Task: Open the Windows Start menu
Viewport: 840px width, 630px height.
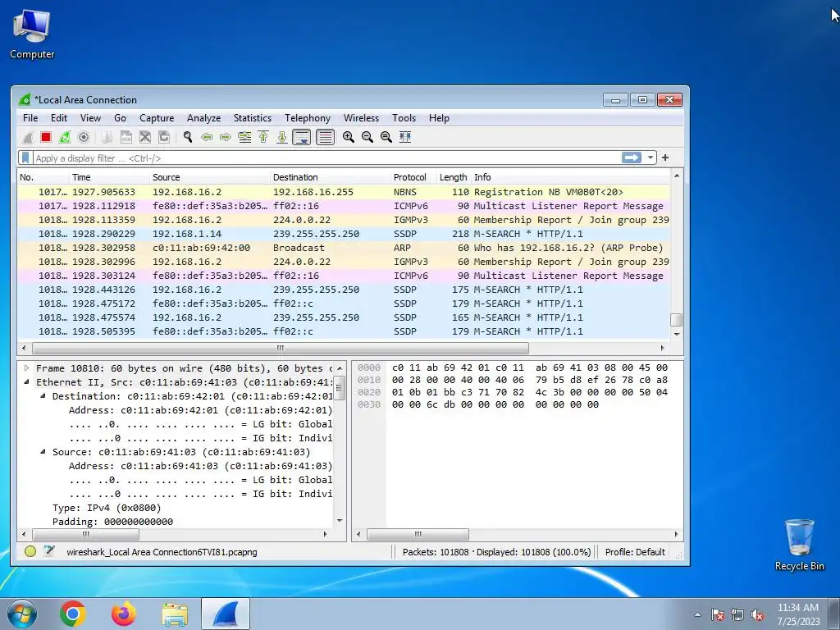Action: tap(22, 614)
